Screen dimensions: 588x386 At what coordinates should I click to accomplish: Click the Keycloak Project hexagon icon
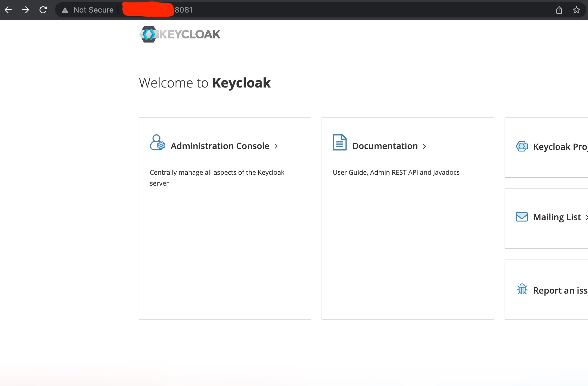pos(522,146)
